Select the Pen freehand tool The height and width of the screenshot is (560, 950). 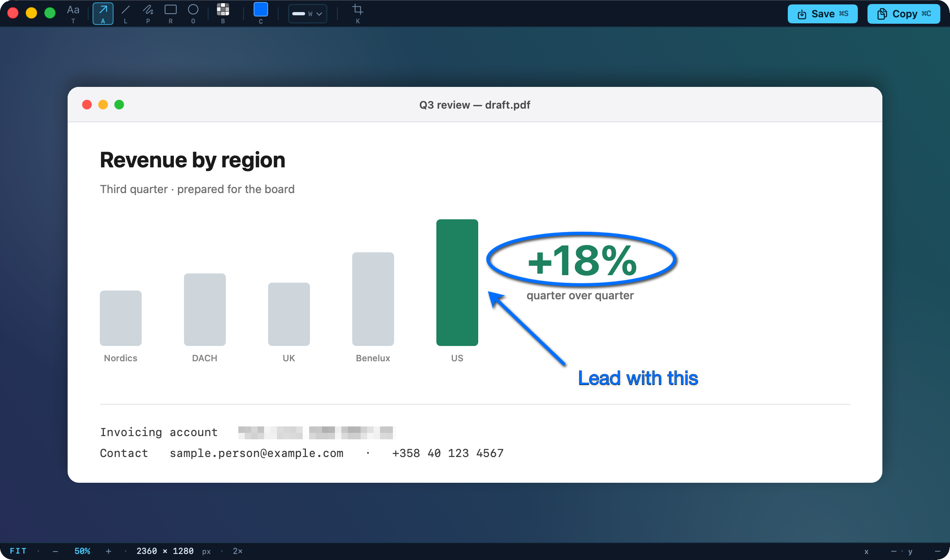point(148,14)
